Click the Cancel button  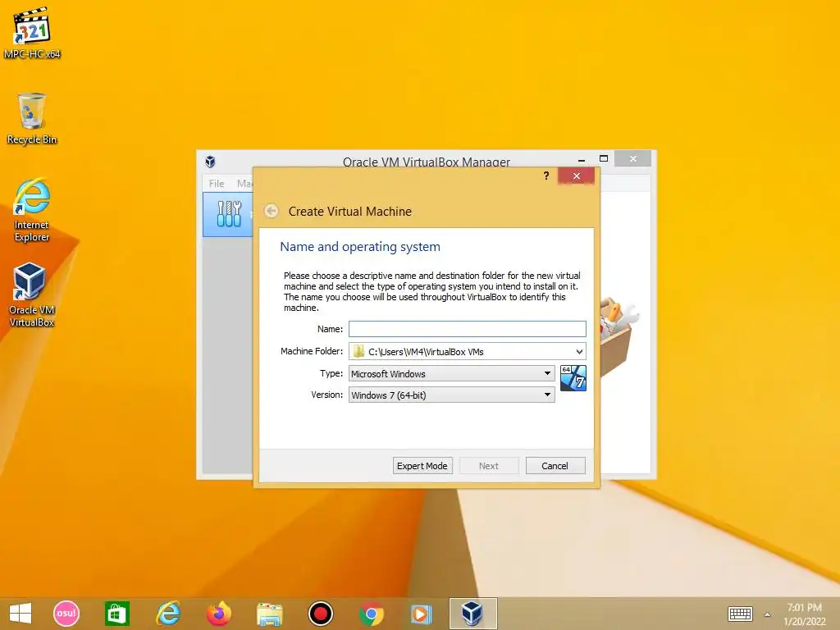(x=555, y=466)
